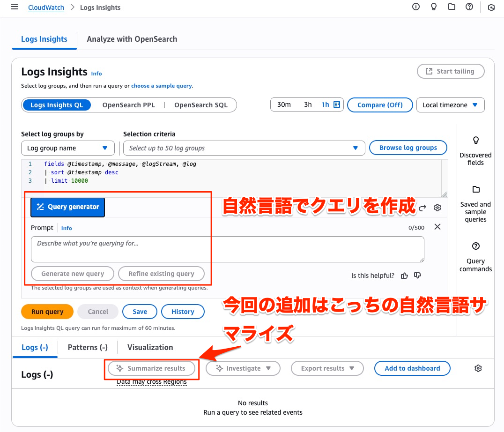
Task: Set time range to 30m
Action: 284,105
